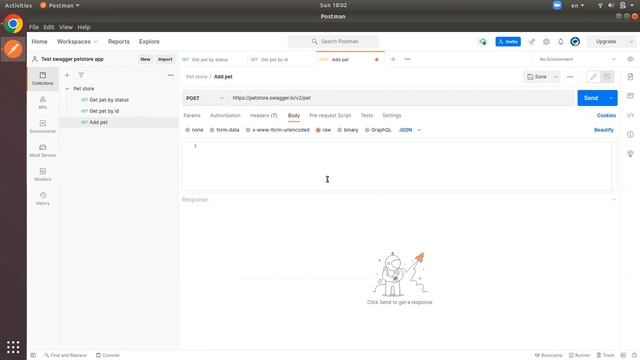Viewport: 640px width, 360px height.
Task: Click the Import button
Action: [165, 59]
